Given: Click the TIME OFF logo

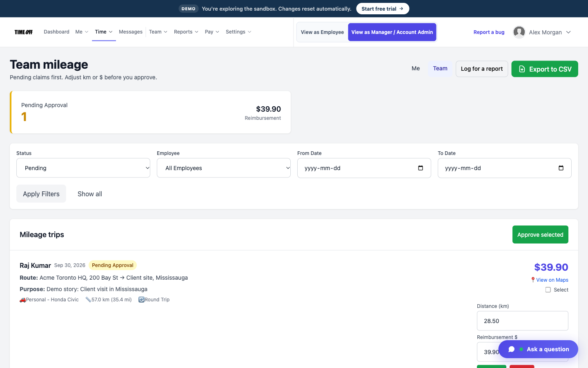Looking at the screenshot, I should (24, 32).
